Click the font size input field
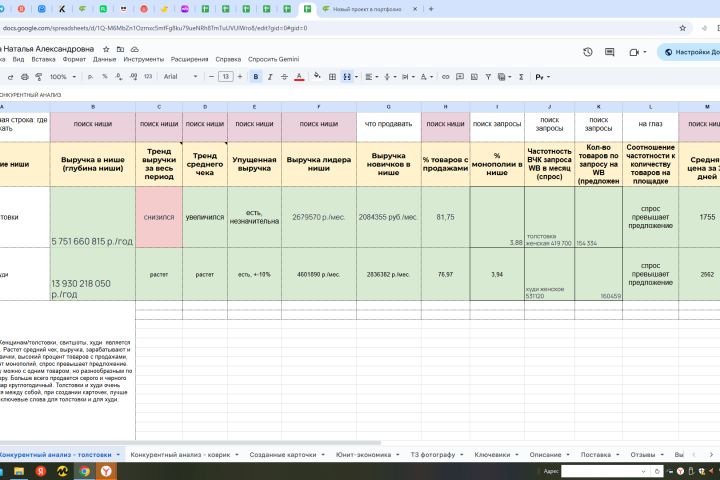This screenshot has width=720, height=480. pos(225,77)
